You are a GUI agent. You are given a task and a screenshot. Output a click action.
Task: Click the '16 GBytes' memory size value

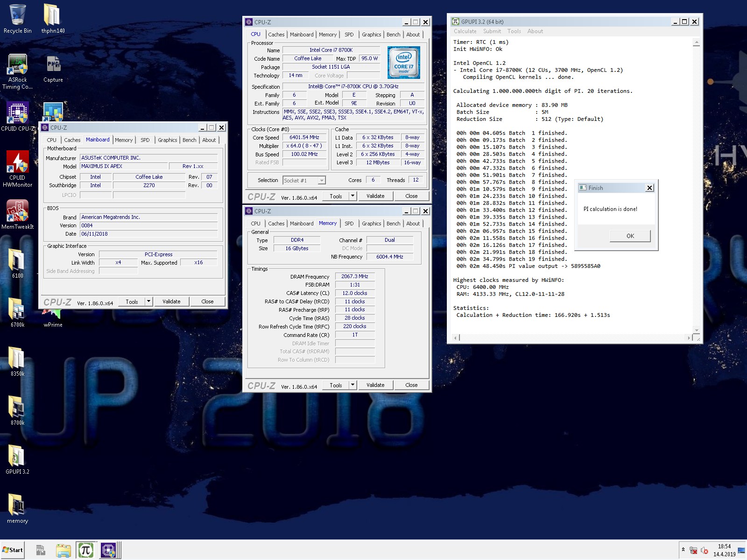pos(297,248)
